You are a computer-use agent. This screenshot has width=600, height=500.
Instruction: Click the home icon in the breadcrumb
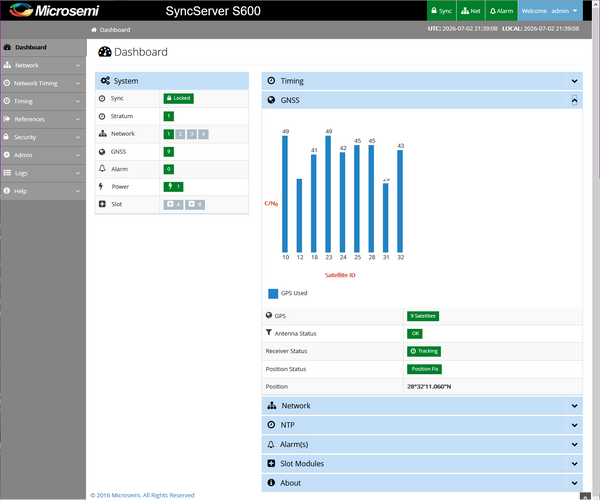pos(94,30)
